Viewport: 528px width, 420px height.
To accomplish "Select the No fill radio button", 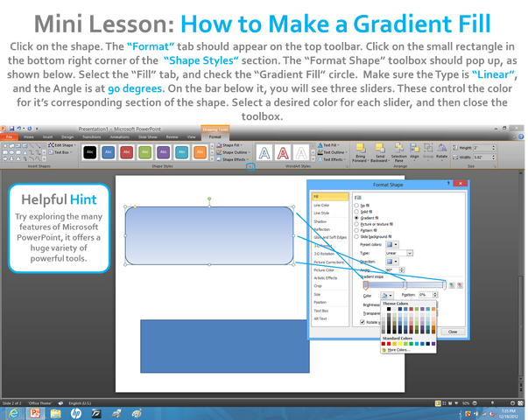I will click(356, 206).
